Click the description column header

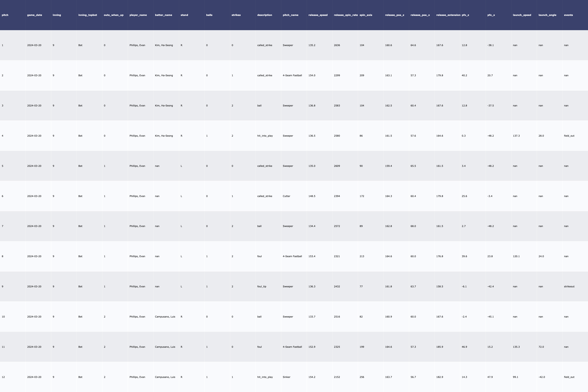pos(264,15)
